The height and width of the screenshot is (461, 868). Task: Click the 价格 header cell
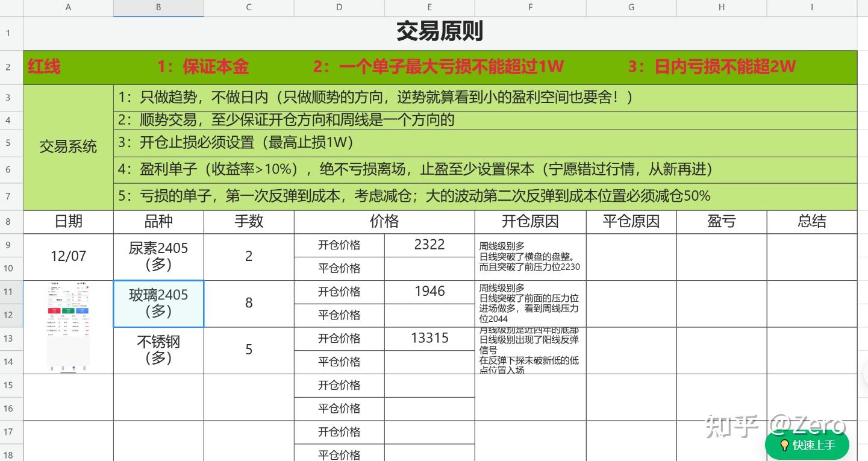pos(384,222)
